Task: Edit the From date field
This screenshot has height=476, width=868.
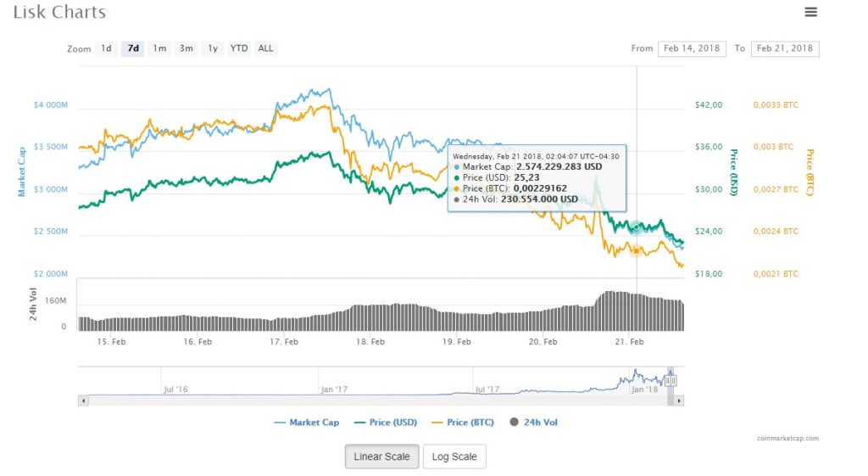Action: coord(692,48)
